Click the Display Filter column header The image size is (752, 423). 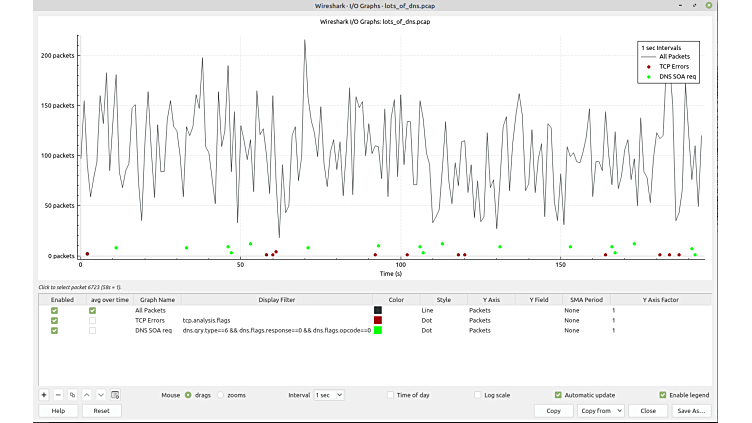tap(276, 299)
